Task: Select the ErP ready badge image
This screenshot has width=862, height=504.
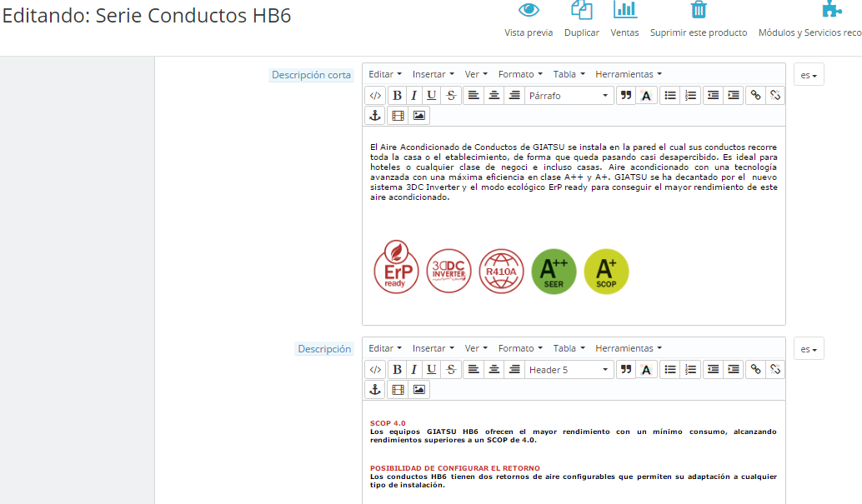Action: [396, 267]
